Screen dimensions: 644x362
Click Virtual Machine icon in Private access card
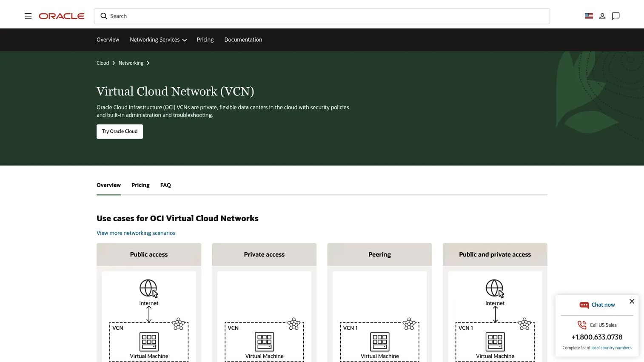(264, 342)
